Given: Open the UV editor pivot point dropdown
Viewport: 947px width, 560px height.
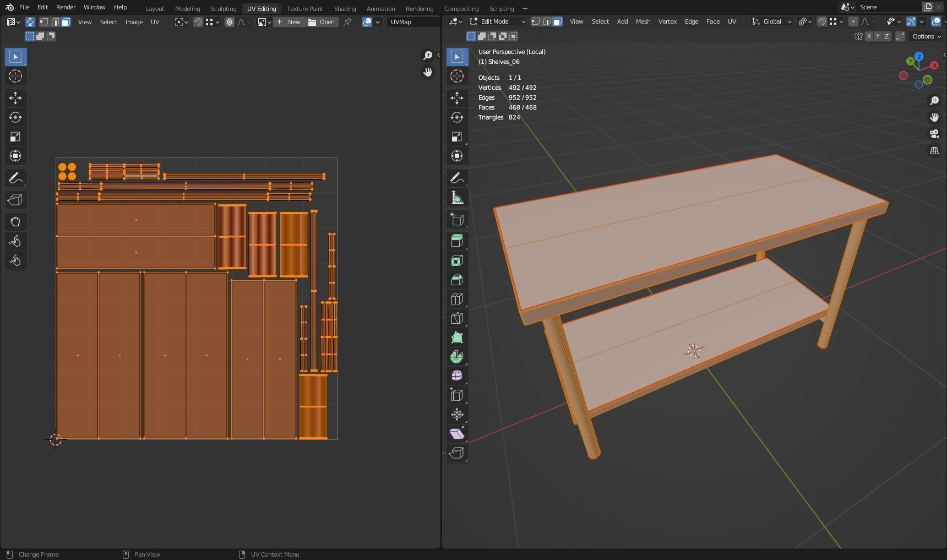Looking at the screenshot, I should pyautogui.click(x=181, y=22).
